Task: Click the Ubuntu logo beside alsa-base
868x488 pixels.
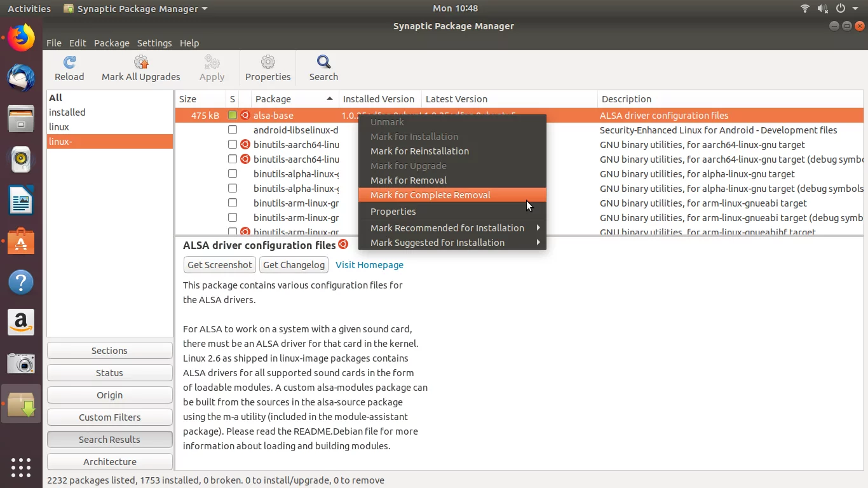Action: pos(245,116)
